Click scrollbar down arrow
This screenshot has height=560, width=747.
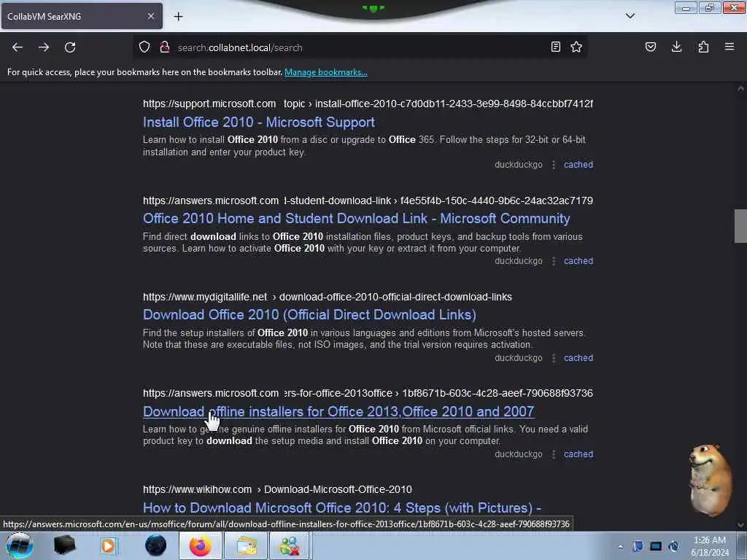click(740, 525)
